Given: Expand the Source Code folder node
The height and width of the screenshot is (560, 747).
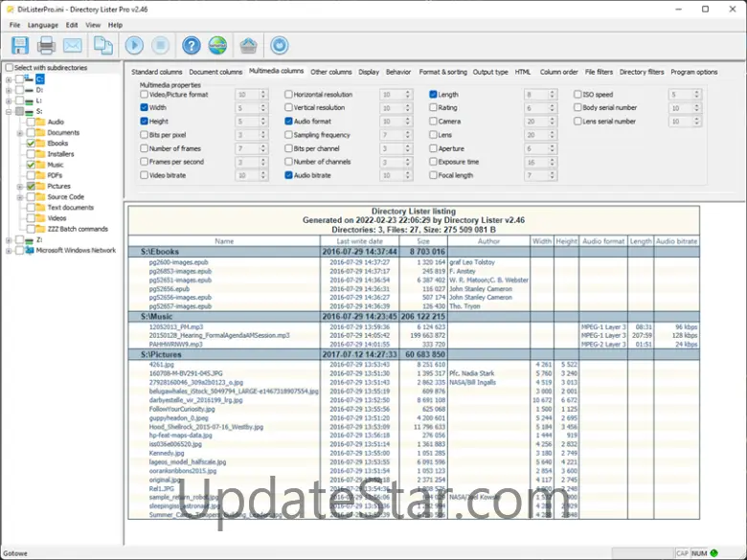Looking at the screenshot, I should [20, 196].
